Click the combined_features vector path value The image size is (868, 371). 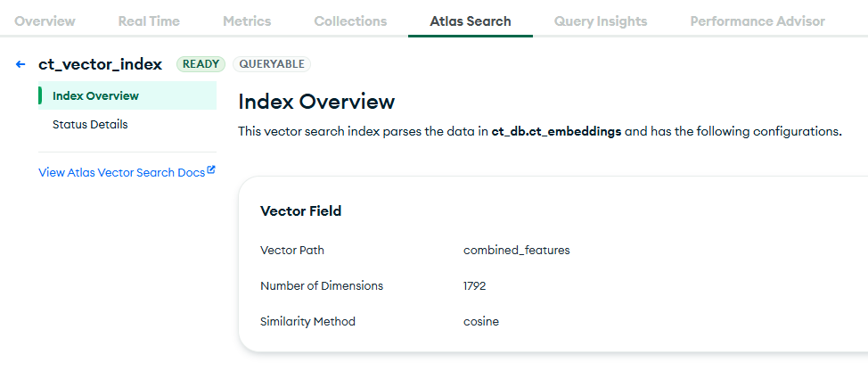[516, 250]
